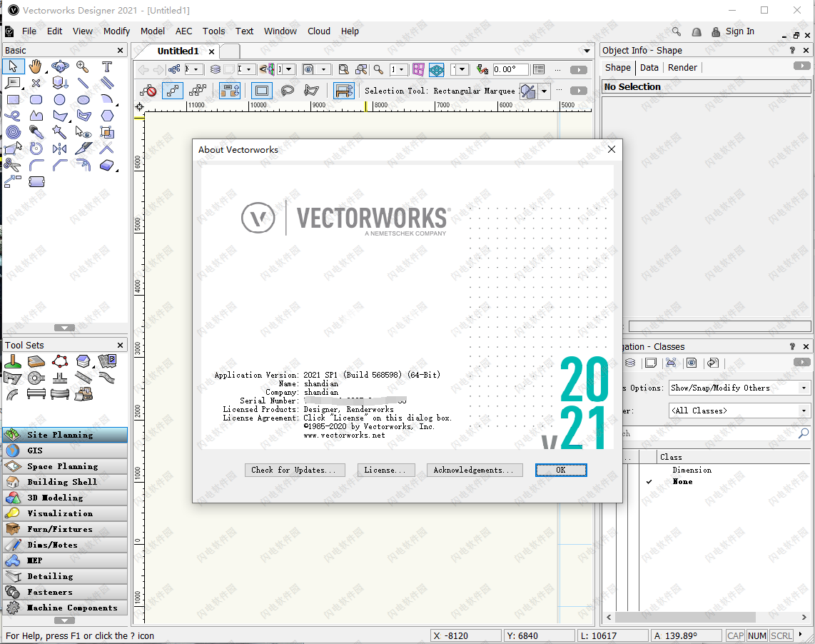Select the Fillet rounded corner tool
This screenshot has height=644, width=815.
tap(36, 166)
